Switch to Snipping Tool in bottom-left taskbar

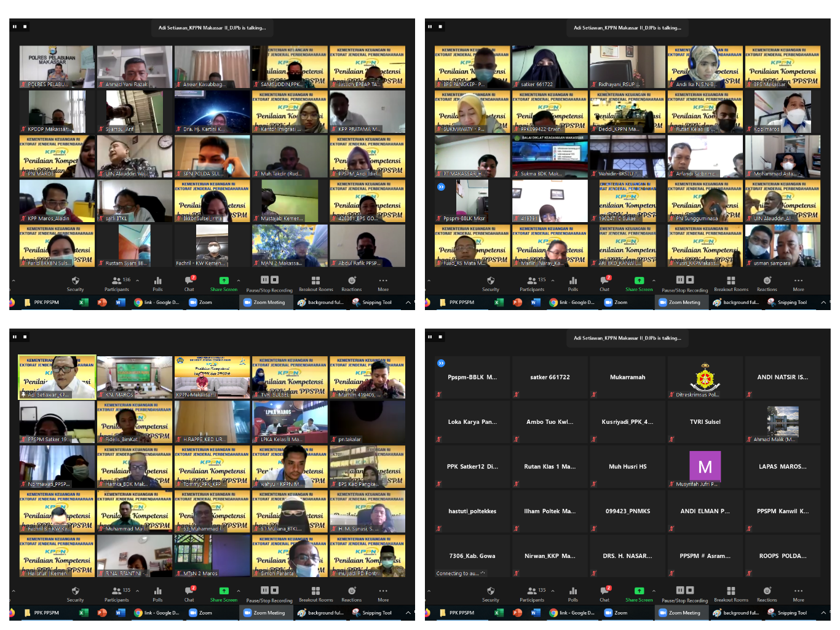[372, 613]
